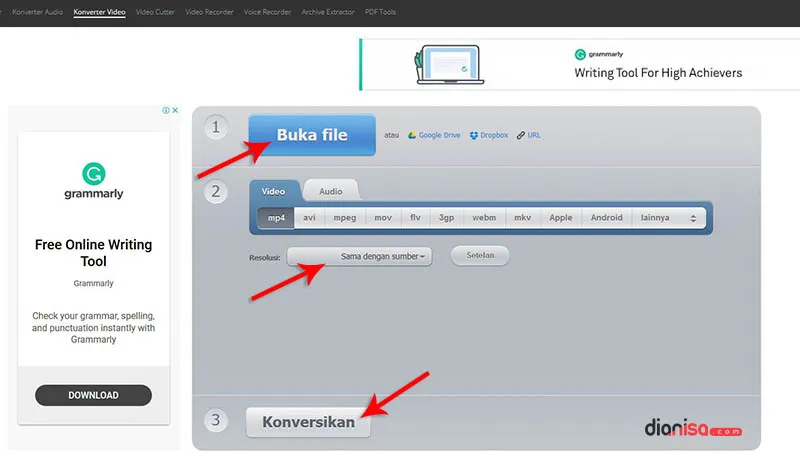
Task: Open the Video Recorder tool
Action: [209, 12]
